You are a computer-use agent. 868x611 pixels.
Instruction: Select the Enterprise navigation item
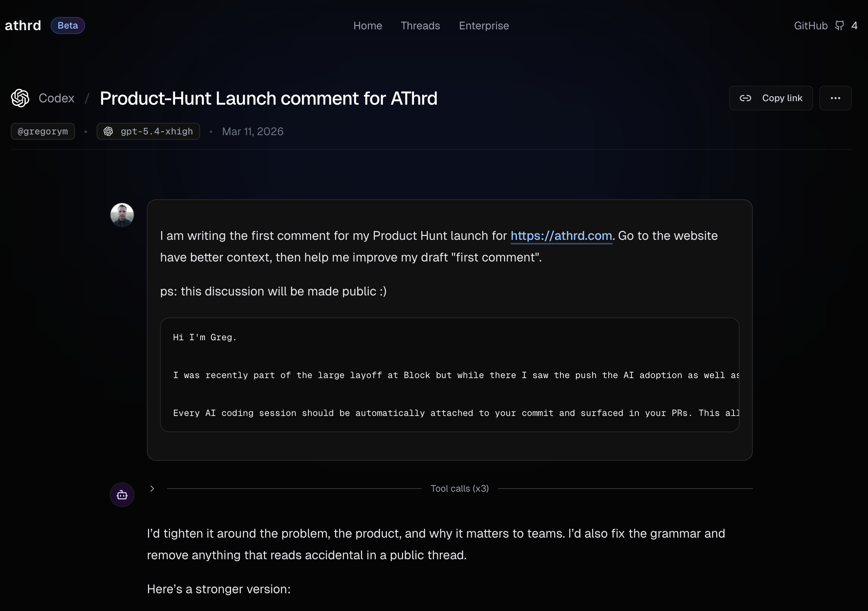483,25
